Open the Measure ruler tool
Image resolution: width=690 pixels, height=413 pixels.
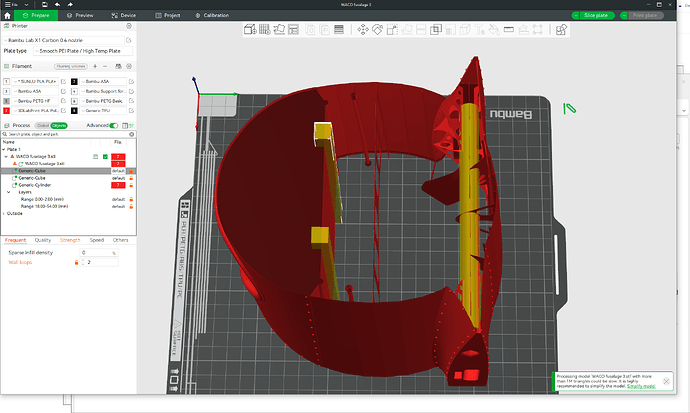tap(509, 29)
